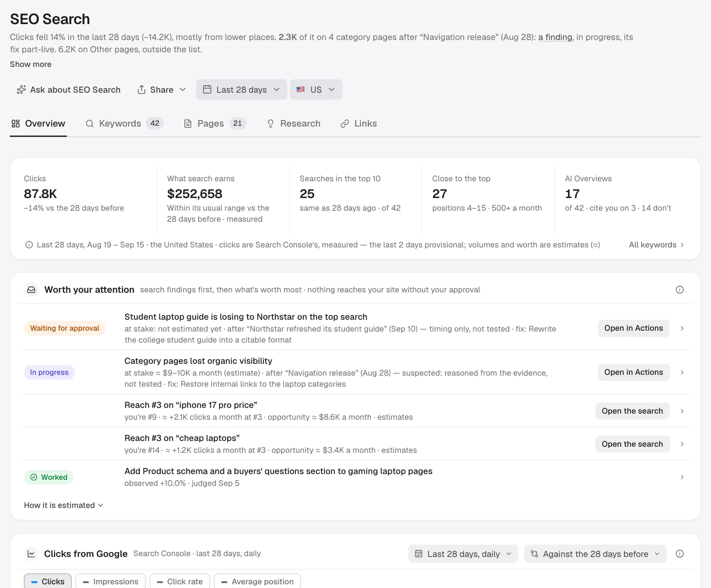Screen dimensions: 711x588
Task: Click the compare icon in Against the 28 days before
Action: [534, 554]
